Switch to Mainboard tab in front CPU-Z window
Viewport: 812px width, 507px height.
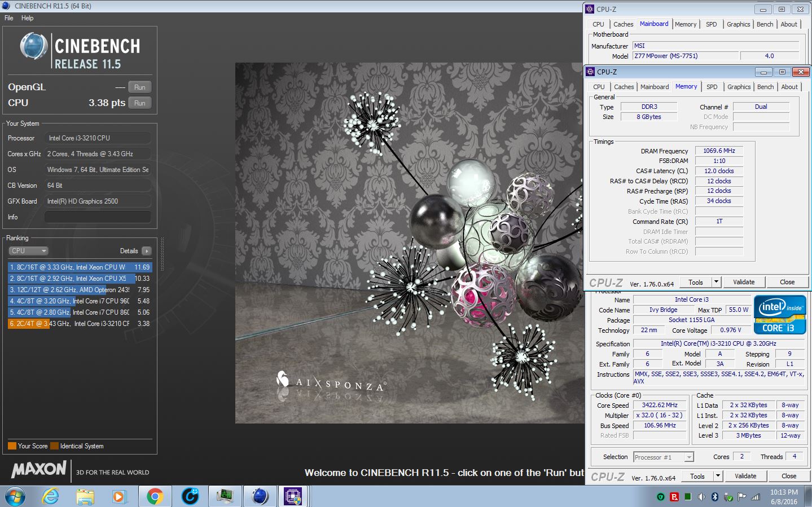655,87
